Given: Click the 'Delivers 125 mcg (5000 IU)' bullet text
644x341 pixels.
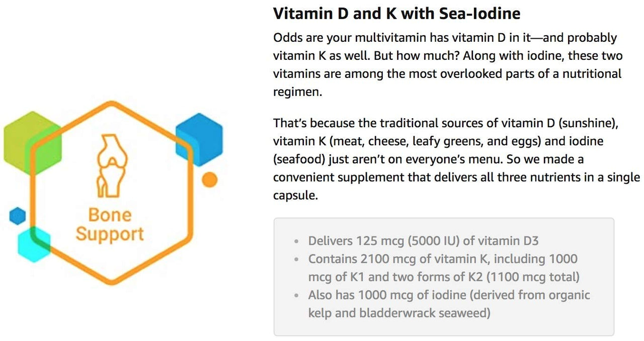Looking at the screenshot, I should point(423,241).
